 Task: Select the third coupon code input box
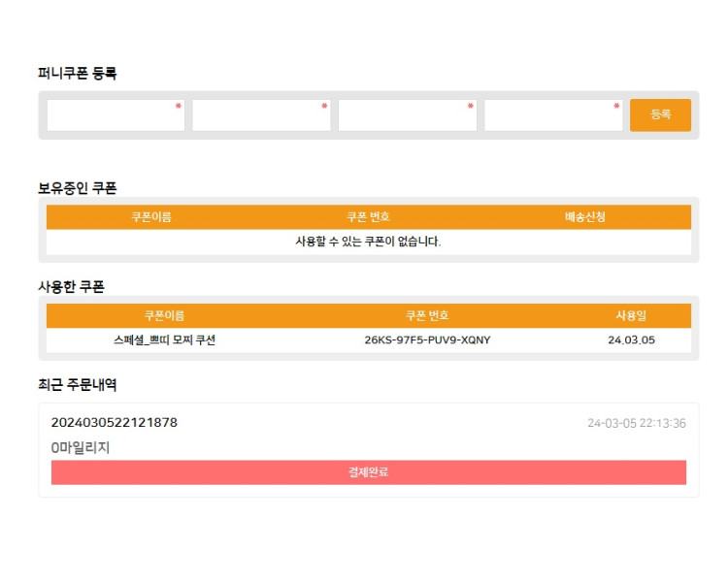(407, 115)
